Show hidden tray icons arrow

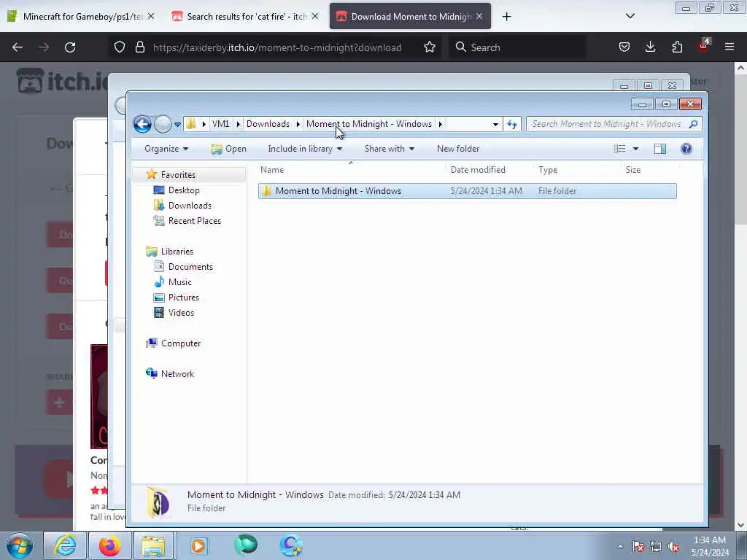[x=620, y=546]
